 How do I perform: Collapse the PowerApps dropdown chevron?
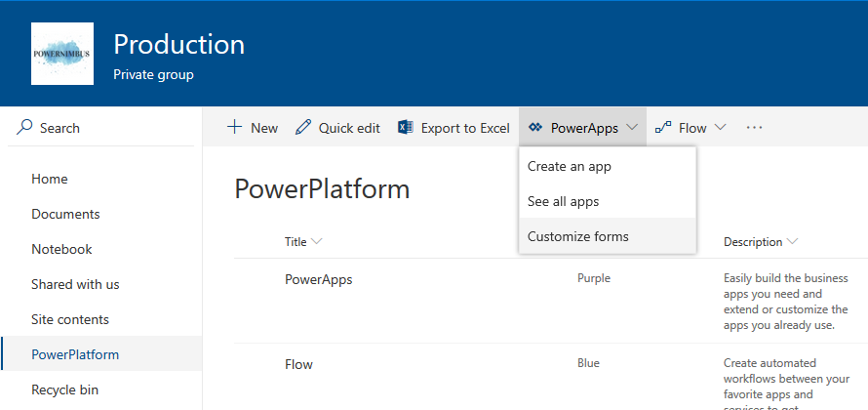click(x=632, y=128)
